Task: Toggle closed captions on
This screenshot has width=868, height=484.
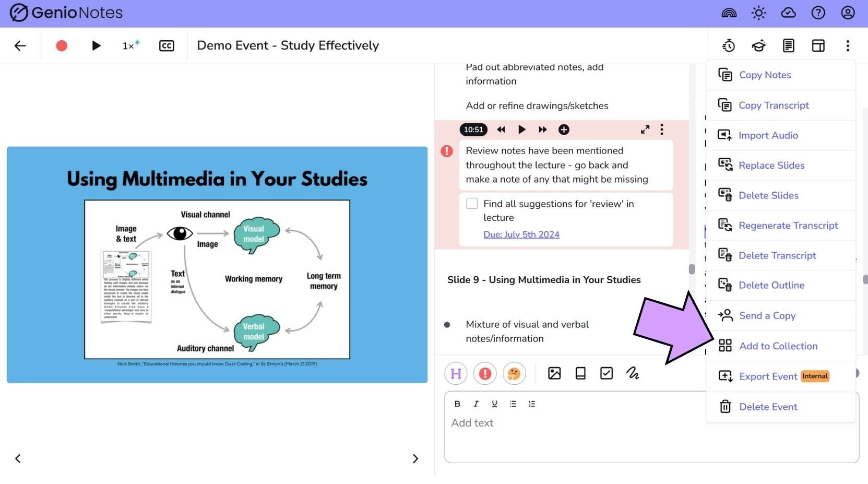Action: tap(167, 45)
